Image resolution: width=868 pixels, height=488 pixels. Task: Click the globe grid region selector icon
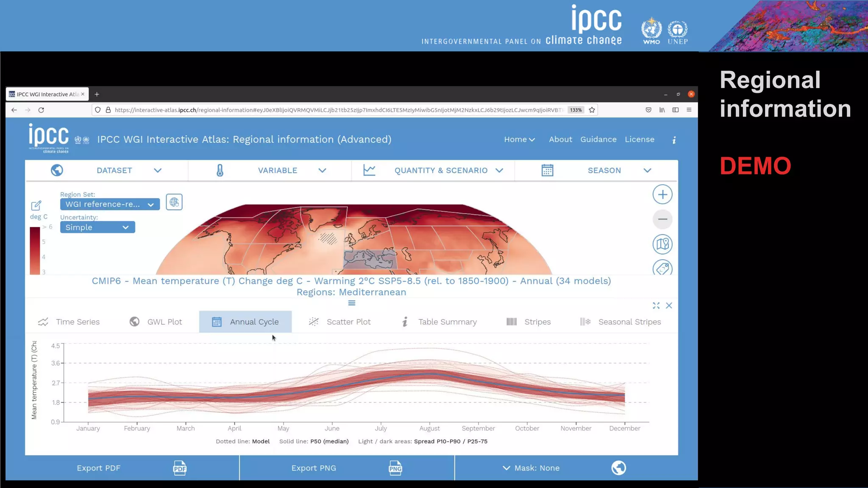point(174,202)
